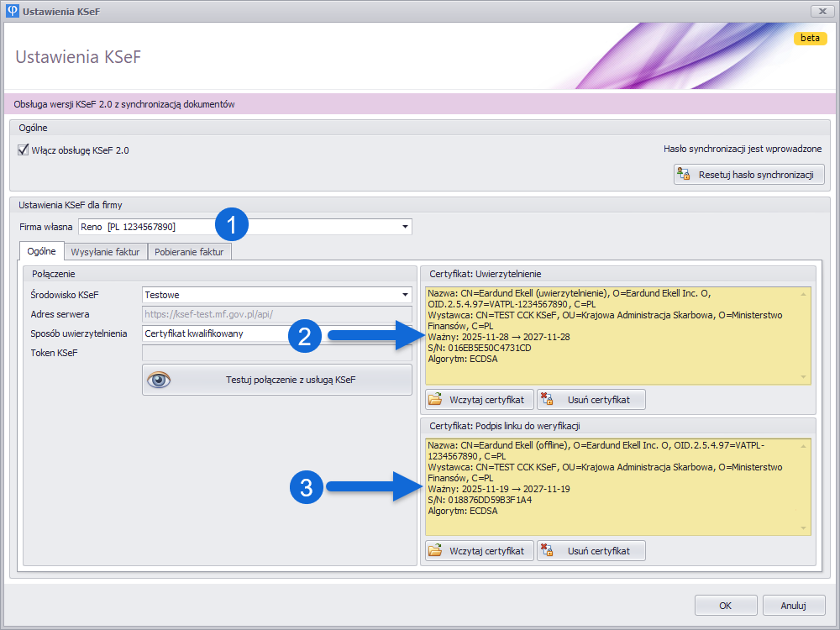The image size is (840, 630).
Task: Expand the 'Firma własna' dropdown
Action: (405, 227)
